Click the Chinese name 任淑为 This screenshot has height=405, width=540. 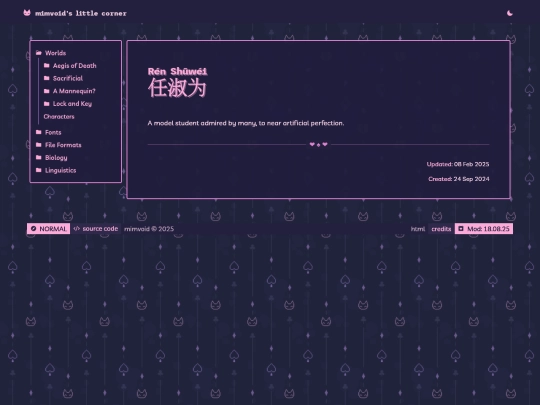point(177,88)
